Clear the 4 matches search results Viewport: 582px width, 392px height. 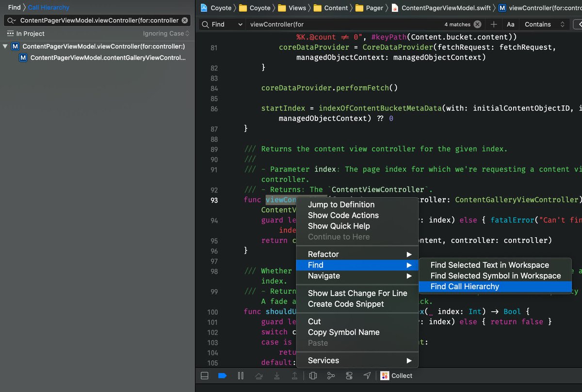click(x=476, y=24)
